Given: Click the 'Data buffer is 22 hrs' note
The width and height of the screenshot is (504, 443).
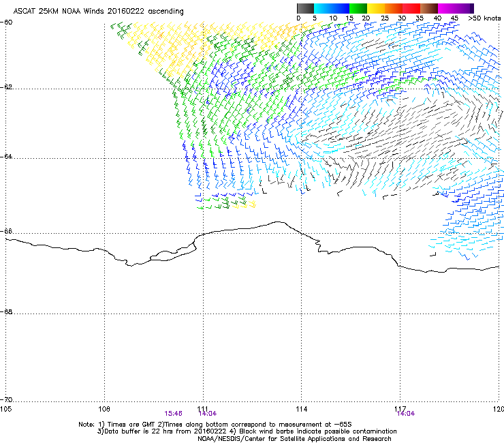Looking at the screenshot, I should click(247, 431).
